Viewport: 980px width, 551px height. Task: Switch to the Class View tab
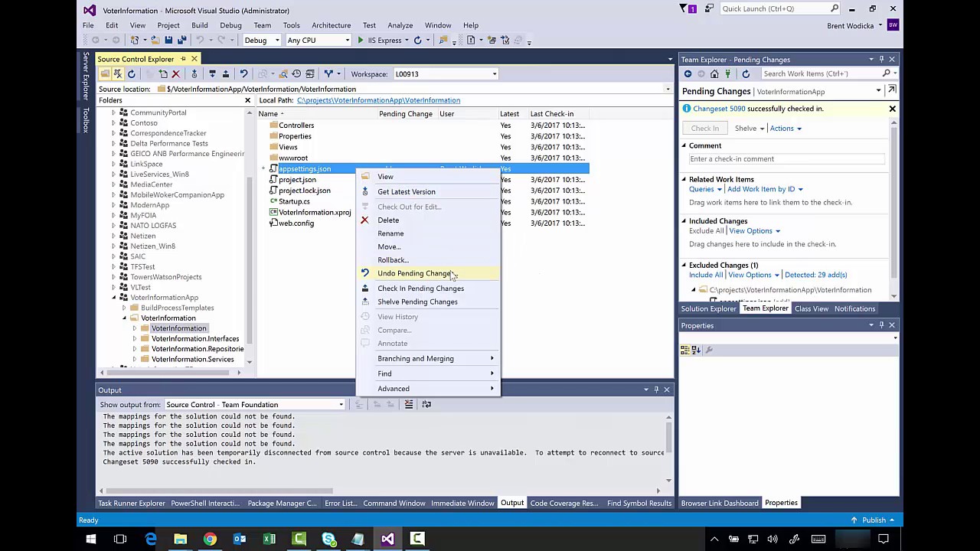click(811, 308)
